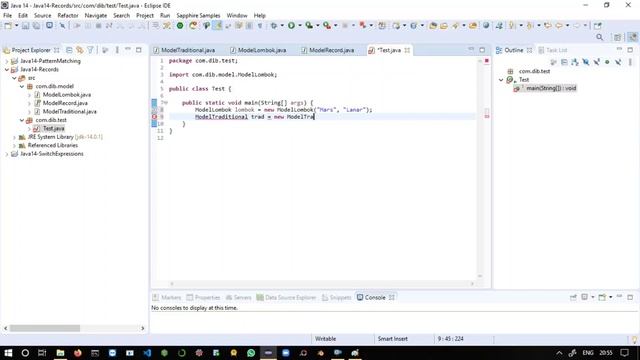Click the Project Explorer view menu dots
This screenshot has width=640, height=360.
117,50
